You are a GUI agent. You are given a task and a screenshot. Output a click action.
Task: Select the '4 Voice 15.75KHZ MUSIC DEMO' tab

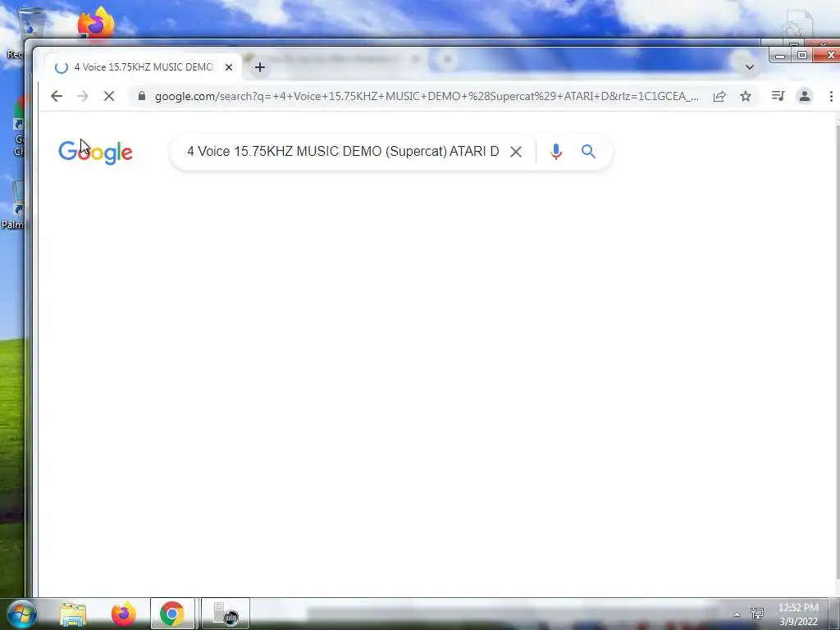[144, 67]
